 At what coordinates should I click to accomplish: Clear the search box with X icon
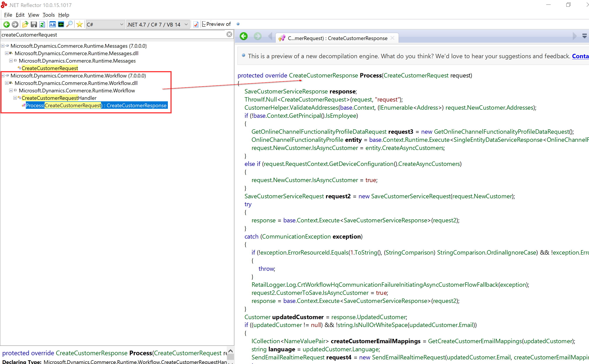[229, 34]
